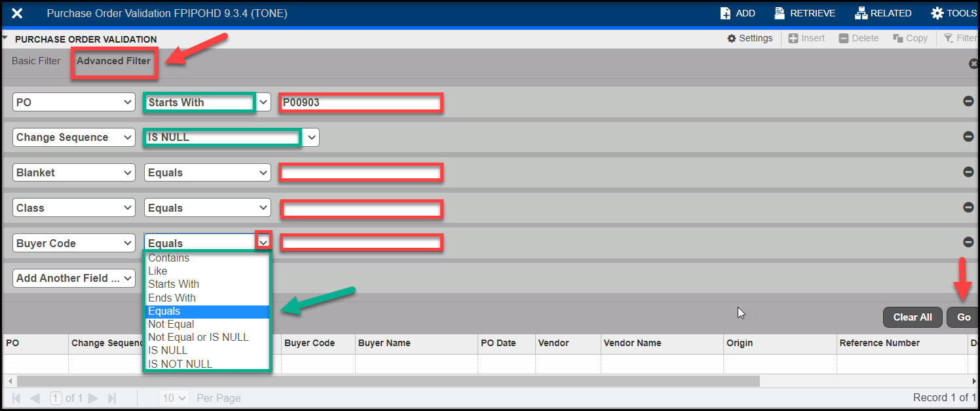
Task: Select Contains in the operator list
Action: pos(207,258)
